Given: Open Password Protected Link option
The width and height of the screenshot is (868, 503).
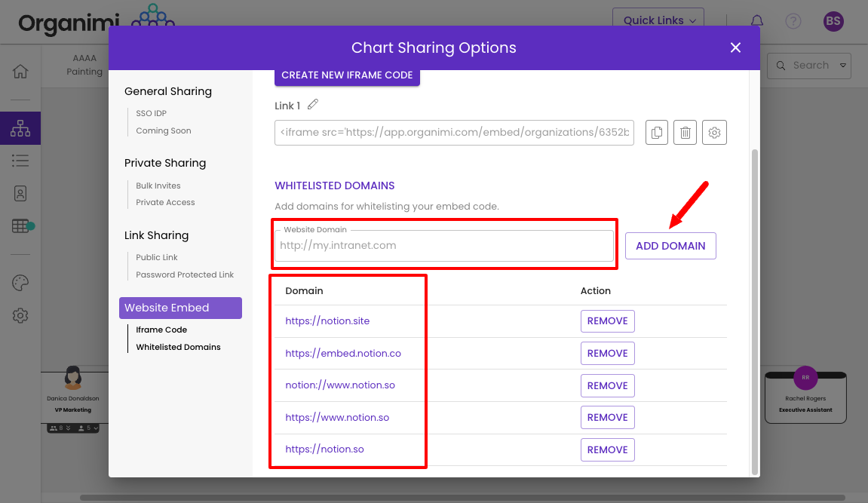Looking at the screenshot, I should 185,275.
